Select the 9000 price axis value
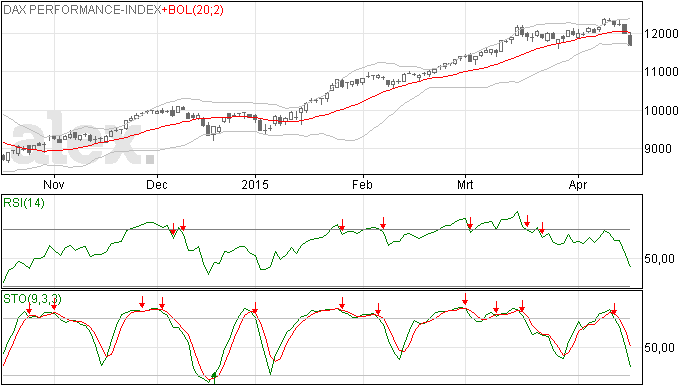 click(x=658, y=149)
